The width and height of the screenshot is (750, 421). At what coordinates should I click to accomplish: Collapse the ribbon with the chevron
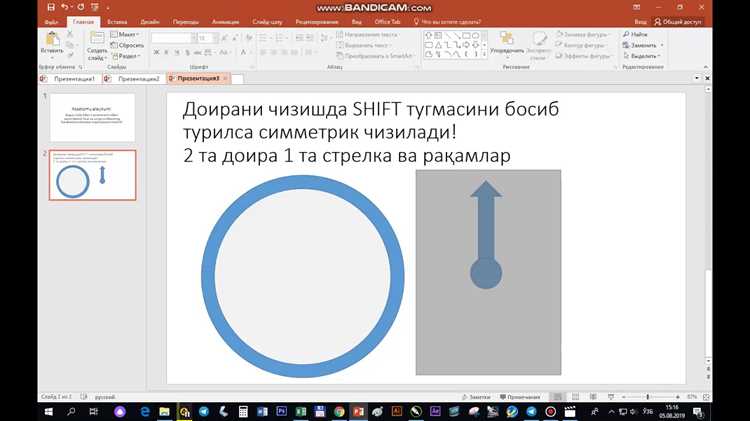[x=706, y=67]
